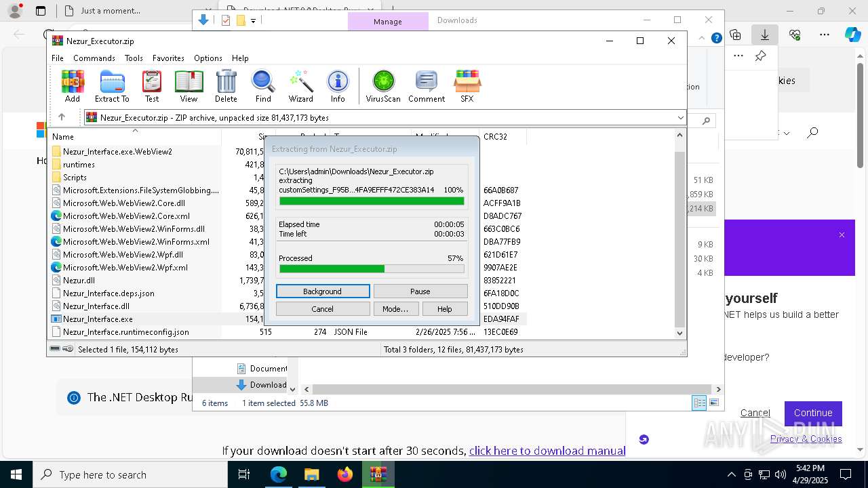This screenshot has height=488, width=868.
Task: Click the SFX toolbar icon
Action: 467,86
